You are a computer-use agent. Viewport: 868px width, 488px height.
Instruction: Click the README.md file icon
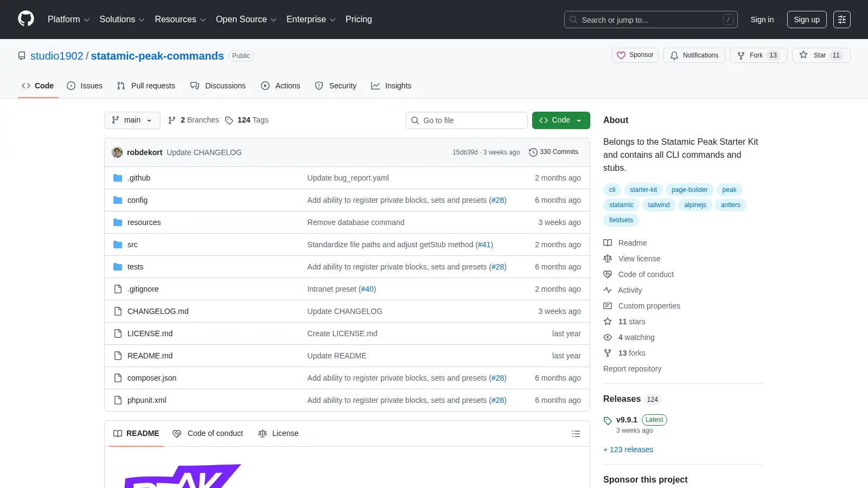point(118,356)
